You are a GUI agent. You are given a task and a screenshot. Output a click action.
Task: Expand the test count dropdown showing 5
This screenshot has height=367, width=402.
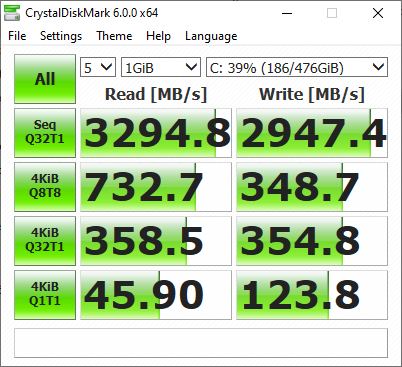click(x=98, y=67)
